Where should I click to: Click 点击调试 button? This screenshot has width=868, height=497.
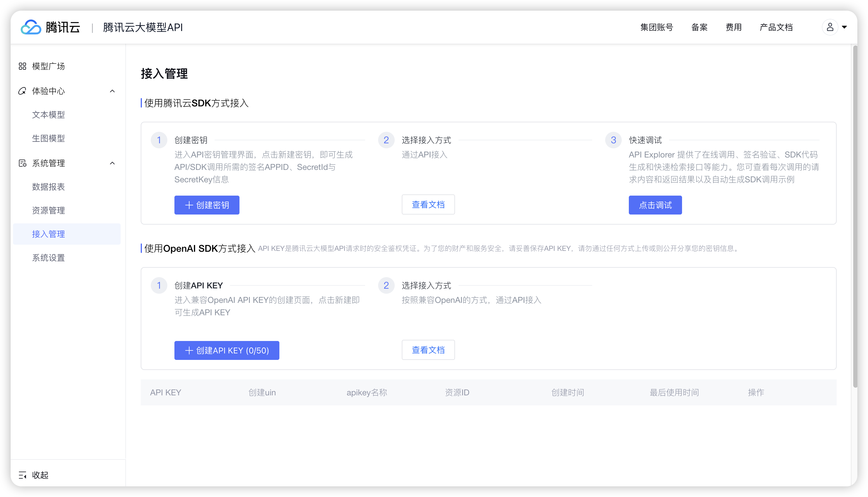(x=655, y=205)
